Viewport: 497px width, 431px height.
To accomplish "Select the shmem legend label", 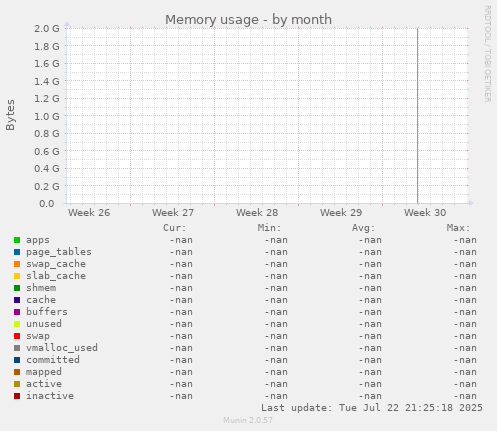I will tap(41, 288).
